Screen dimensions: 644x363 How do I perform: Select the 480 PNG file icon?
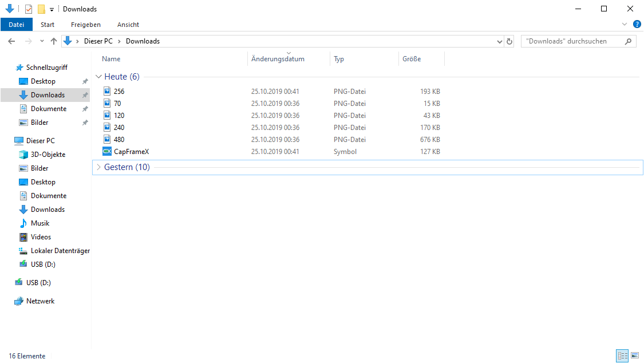click(107, 139)
